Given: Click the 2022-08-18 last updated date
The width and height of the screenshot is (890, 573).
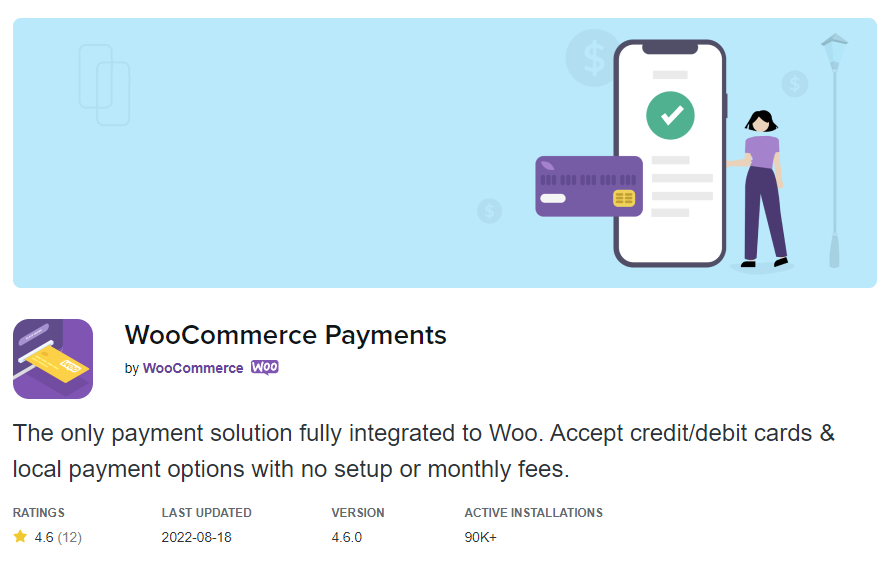Looking at the screenshot, I should 196,537.
